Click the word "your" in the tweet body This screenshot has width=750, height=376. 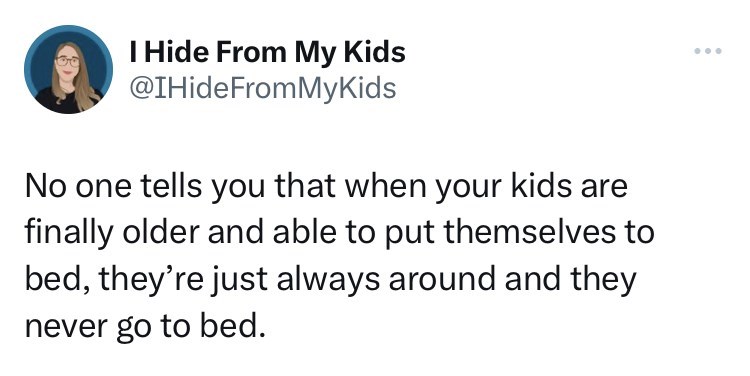click(x=469, y=190)
